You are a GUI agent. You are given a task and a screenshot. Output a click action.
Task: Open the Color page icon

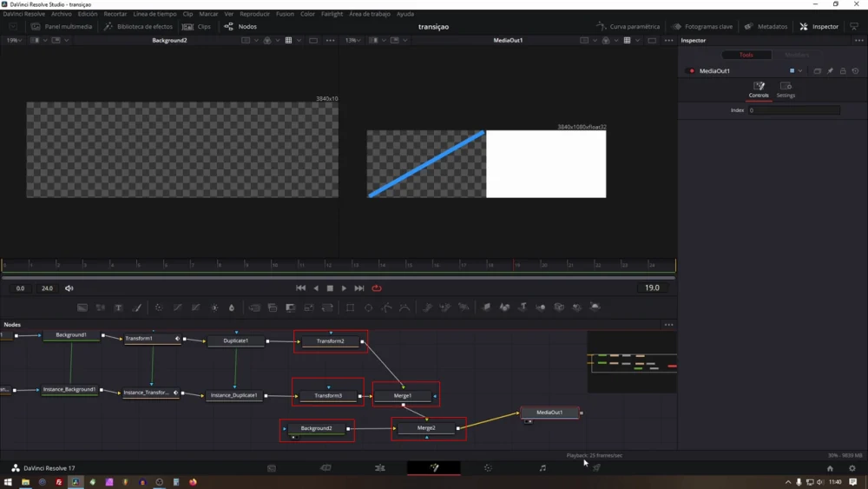pyautogui.click(x=488, y=468)
